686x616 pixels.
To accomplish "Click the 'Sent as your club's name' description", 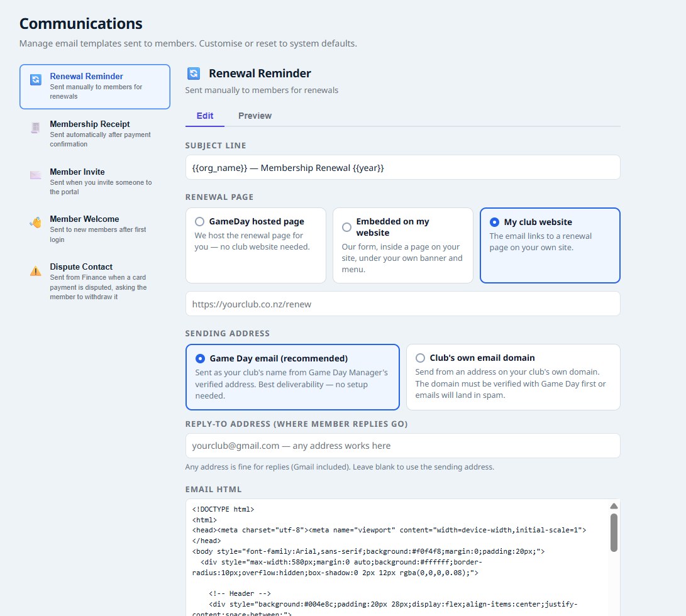I will [x=291, y=384].
